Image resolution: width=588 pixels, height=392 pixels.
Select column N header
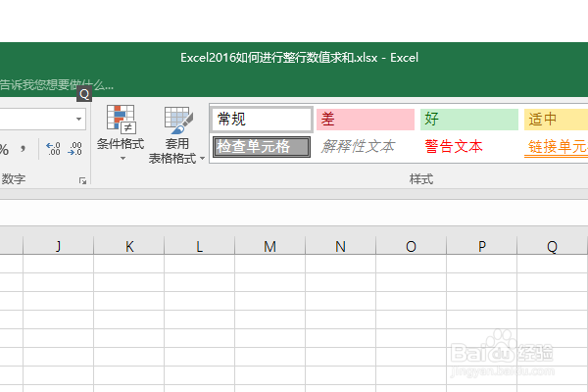coord(340,246)
